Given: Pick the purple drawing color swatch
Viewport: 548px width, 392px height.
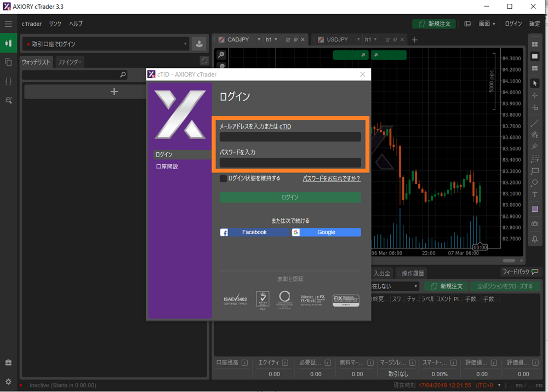Looking at the screenshot, I should [x=535, y=209].
